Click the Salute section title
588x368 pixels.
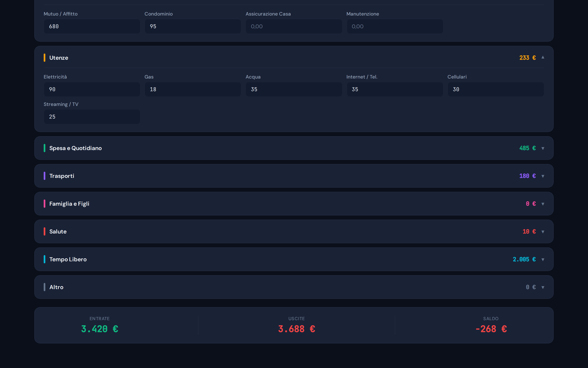click(x=58, y=231)
